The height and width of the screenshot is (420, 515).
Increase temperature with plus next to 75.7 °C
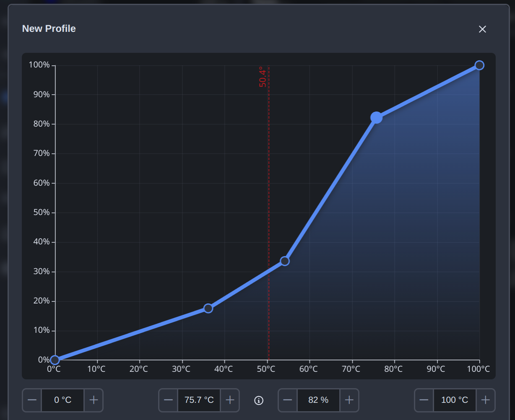(x=230, y=400)
